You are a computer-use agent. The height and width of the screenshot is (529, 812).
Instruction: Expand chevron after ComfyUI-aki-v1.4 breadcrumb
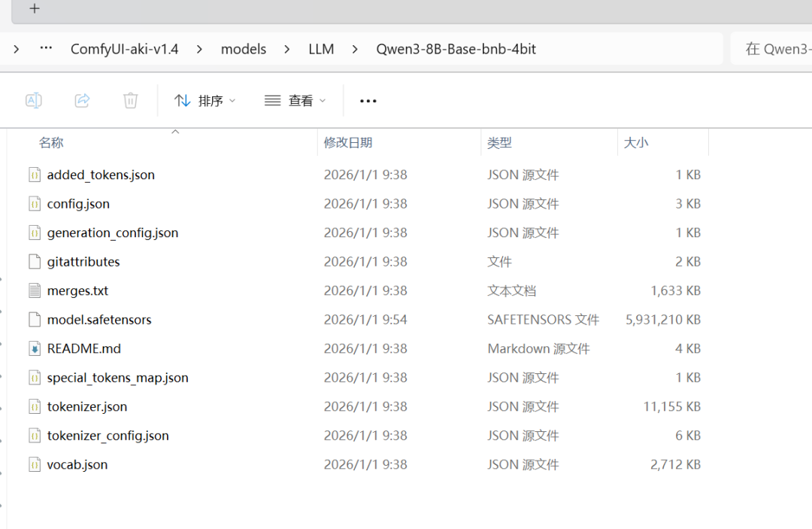(199, 50)
